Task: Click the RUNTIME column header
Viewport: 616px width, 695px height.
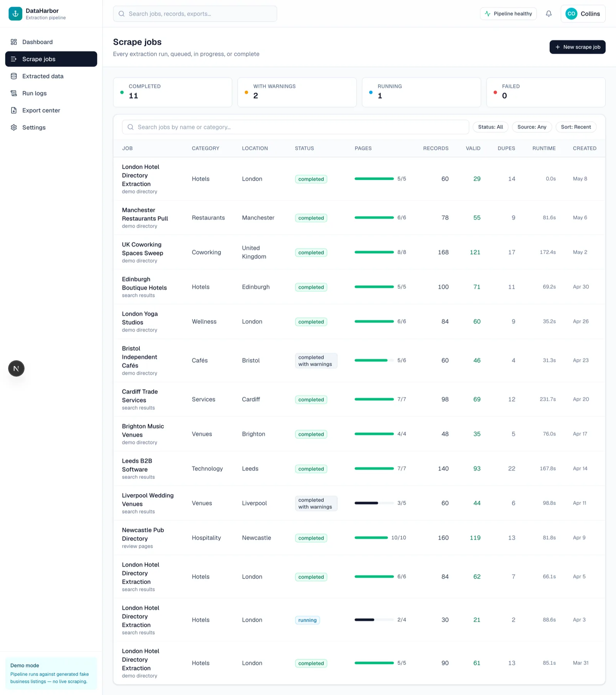Action: click(544, 148)
